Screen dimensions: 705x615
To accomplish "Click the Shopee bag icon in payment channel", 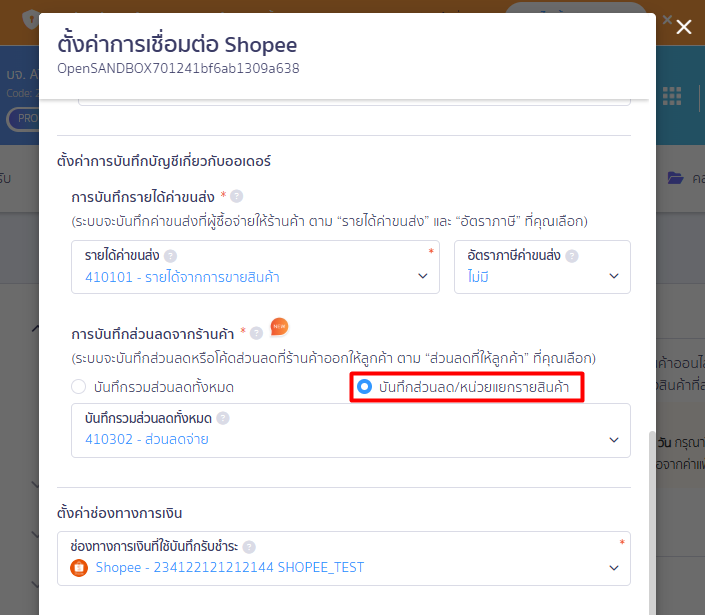I will point(79,568).
